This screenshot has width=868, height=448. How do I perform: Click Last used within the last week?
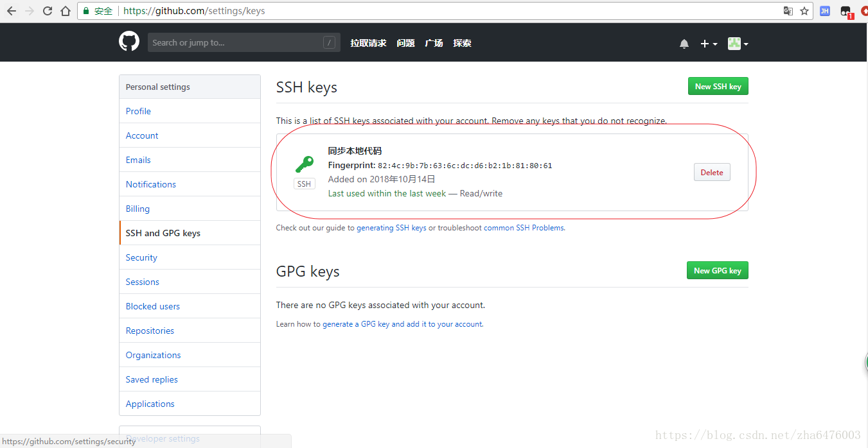click(x=387, y=193)
